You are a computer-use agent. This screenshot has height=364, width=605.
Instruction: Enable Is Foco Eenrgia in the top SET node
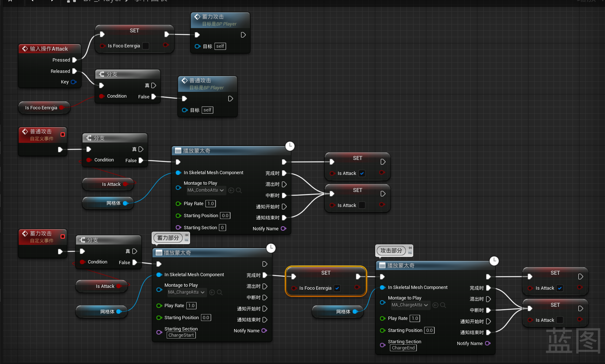146,46
